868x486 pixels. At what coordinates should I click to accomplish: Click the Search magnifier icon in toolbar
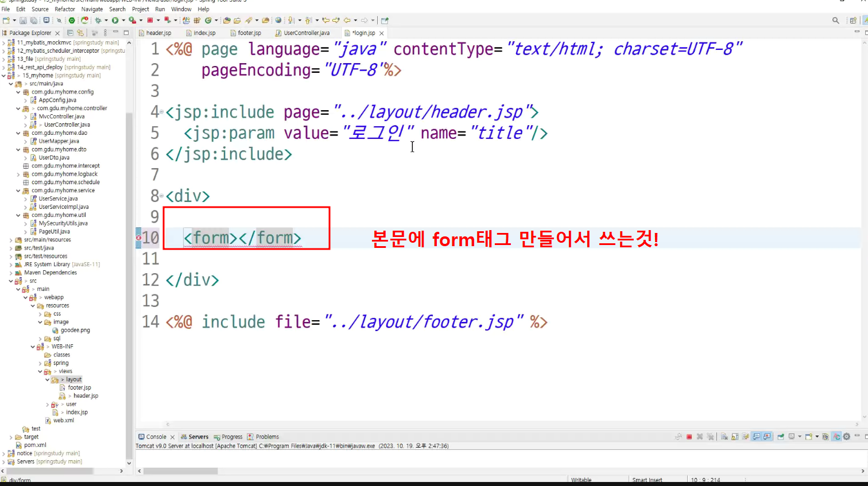(836, 21)
